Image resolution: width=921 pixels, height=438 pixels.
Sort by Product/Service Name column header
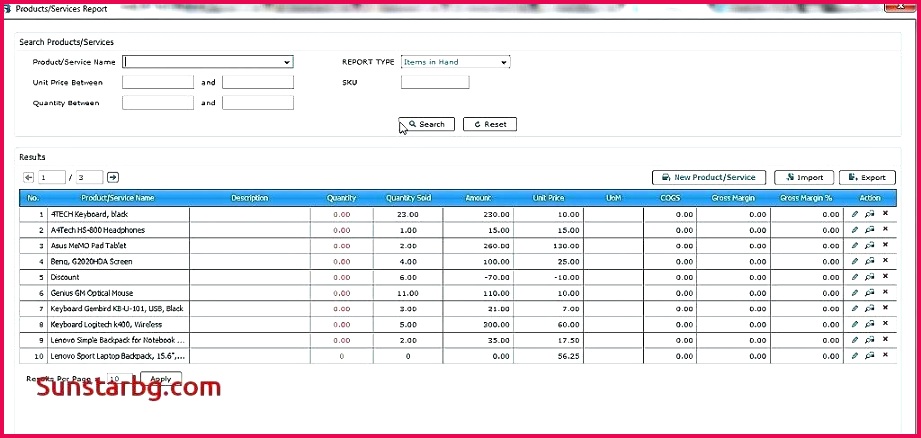coord(117,198)
